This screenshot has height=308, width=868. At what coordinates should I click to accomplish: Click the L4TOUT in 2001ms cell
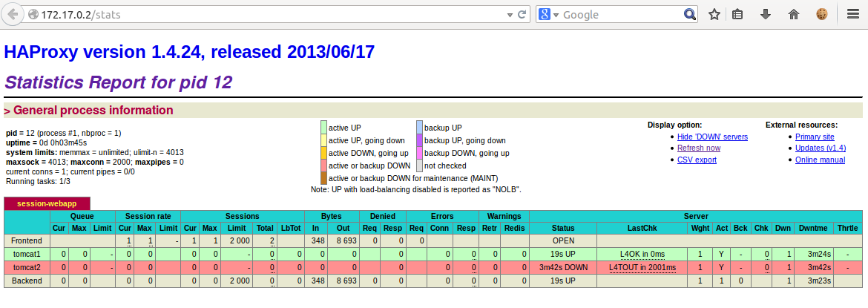coord(642,267)
